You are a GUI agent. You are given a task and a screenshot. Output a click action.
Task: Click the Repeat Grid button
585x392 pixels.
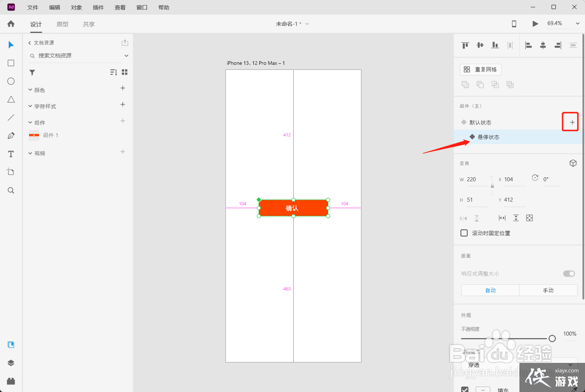pyautogui.click(x=480, y=70)
